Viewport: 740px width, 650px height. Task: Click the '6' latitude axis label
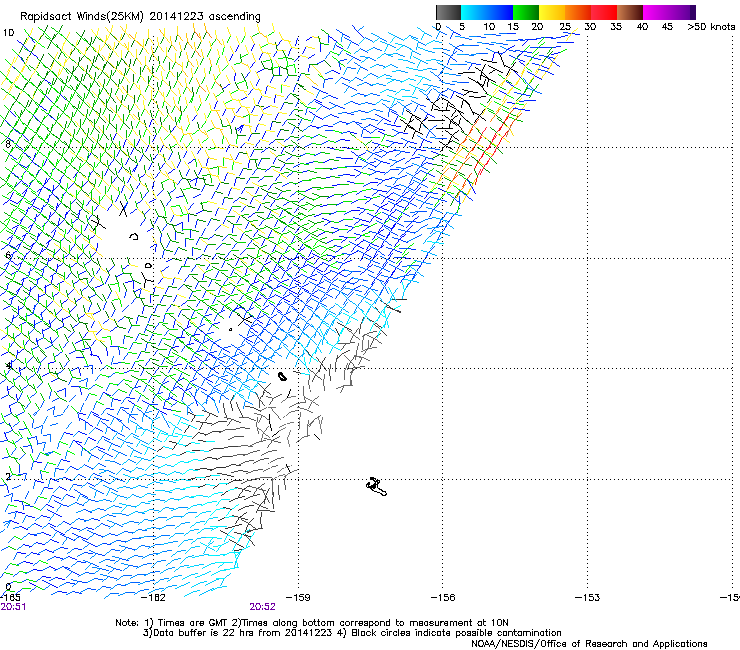[8, 255]
